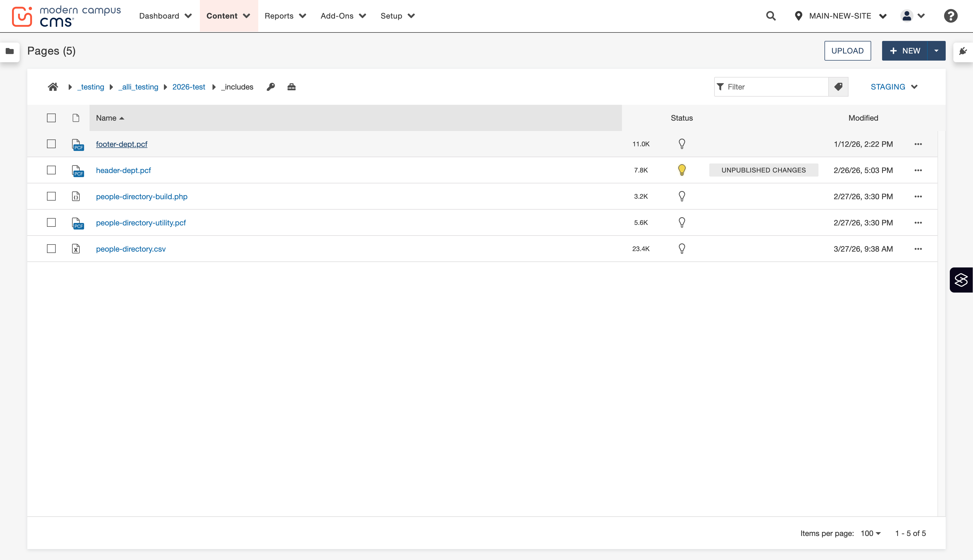
Task: Open the help question mark icon
Action: [x=951, y=16]
